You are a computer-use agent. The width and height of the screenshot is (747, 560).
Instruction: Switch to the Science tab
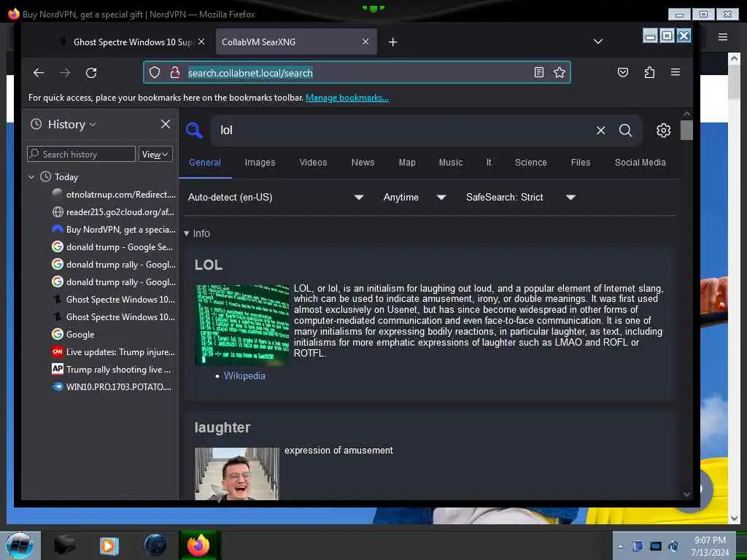click(531, 163)
